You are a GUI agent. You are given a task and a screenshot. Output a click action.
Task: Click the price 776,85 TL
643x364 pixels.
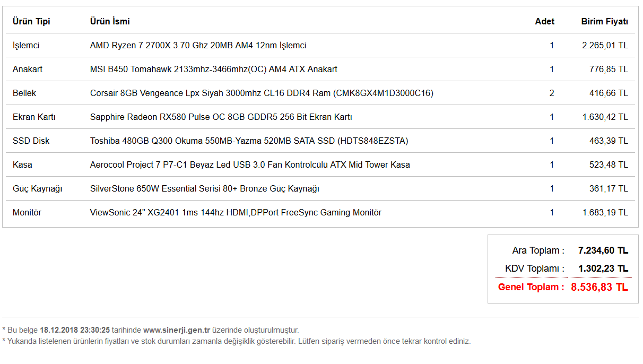[609, 70]
